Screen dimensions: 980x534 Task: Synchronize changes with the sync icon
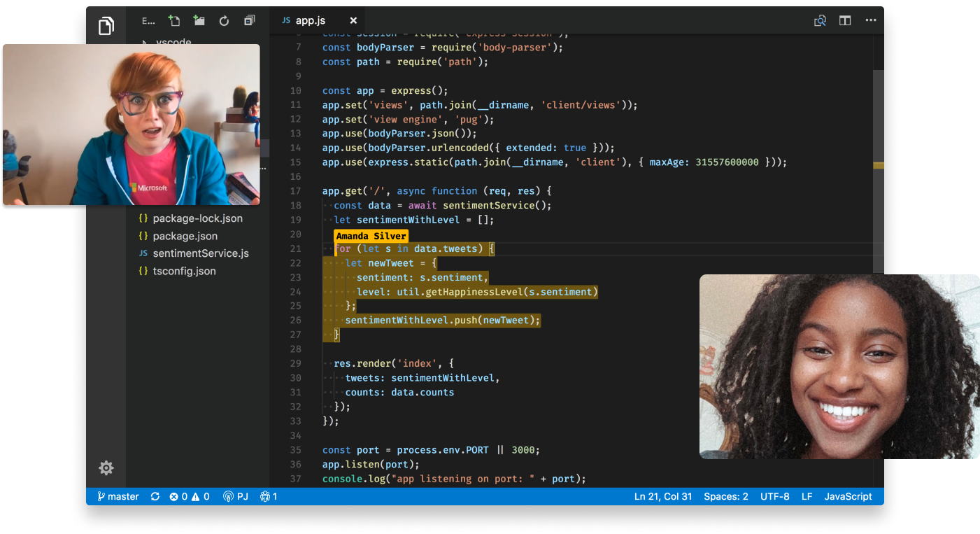[155, 496]
